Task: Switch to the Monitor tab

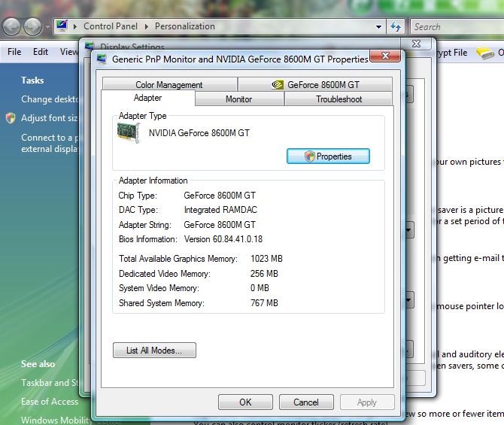Action: pyautogui.click(x=238, y=99)
